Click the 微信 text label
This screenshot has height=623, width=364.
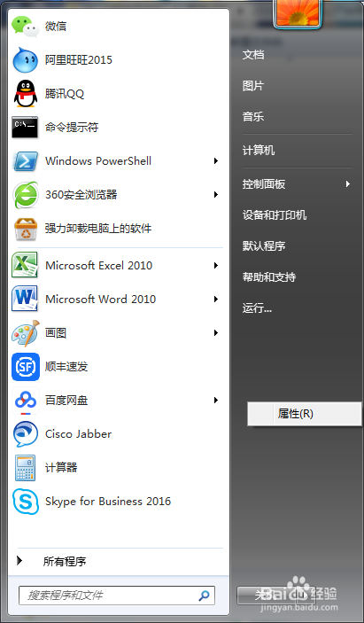(x=56, y=27)
